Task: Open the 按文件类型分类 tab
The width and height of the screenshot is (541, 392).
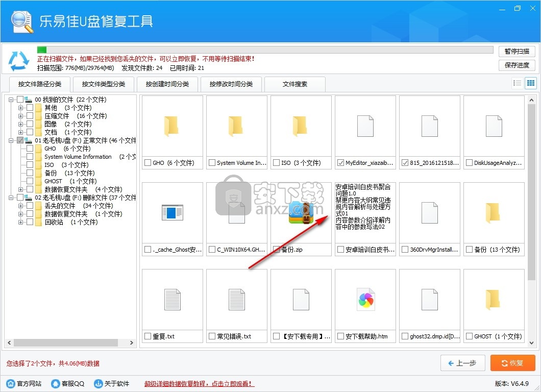Action: click(x=104, y=84)
